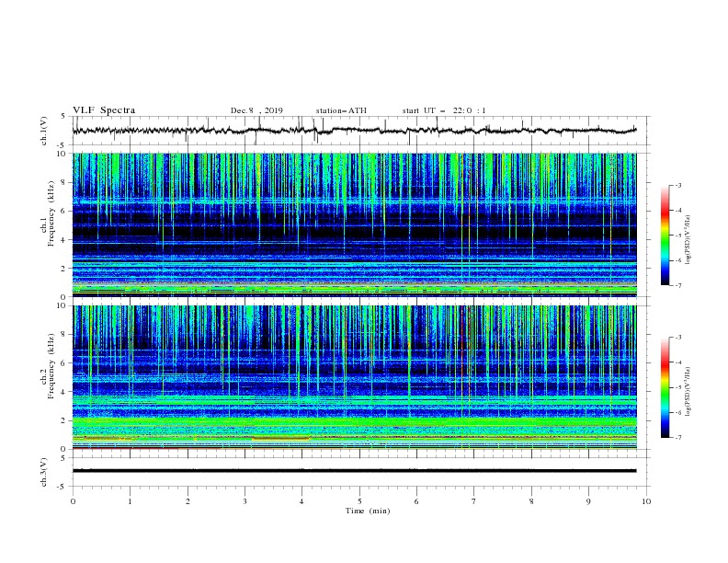This screenshot has width=728, height=563.
Task: Click time-axis tick label "5" at the bottom
Action: pos(359,501)
